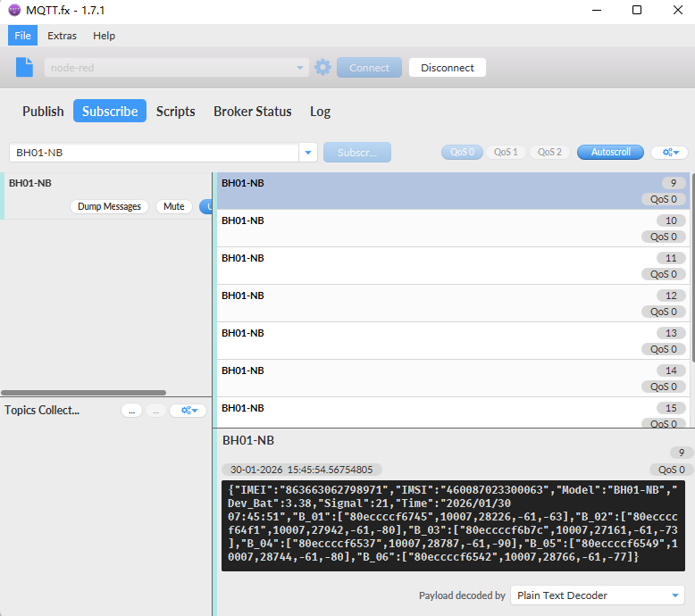Click 'Payload decoded by' label

click(x=462, y=595)
